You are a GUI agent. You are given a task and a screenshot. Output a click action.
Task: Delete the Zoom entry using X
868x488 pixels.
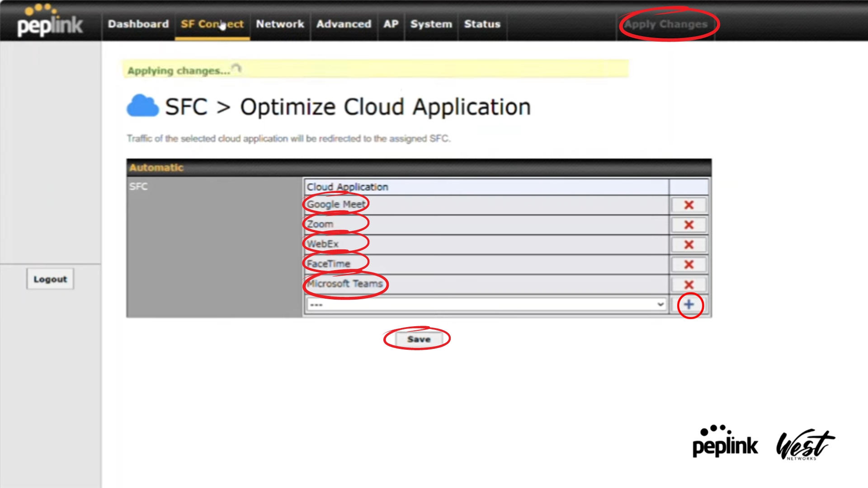click(x=689, y=225)
